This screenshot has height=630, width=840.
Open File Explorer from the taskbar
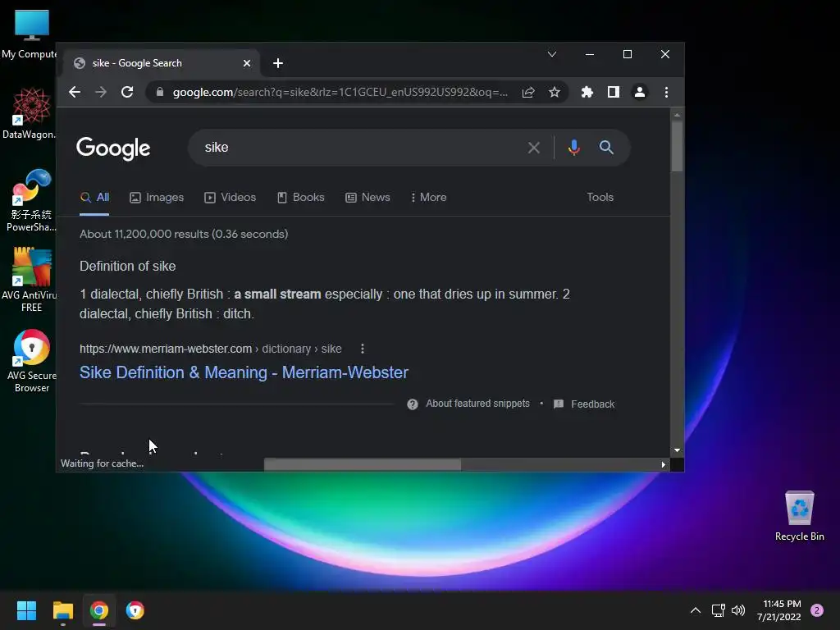point(62,610)
